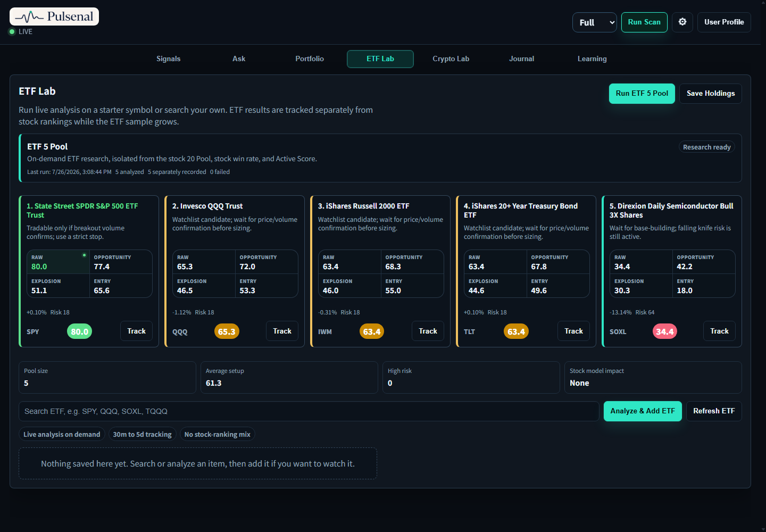Open the settings gear icon
This screenshot has width=766, height=532.
click(682, 22)
